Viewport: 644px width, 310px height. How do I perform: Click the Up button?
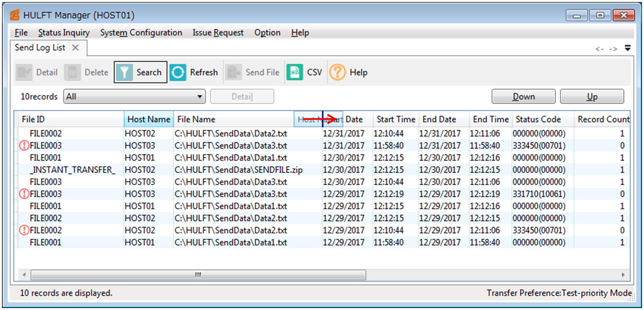(x=592, y=97)
